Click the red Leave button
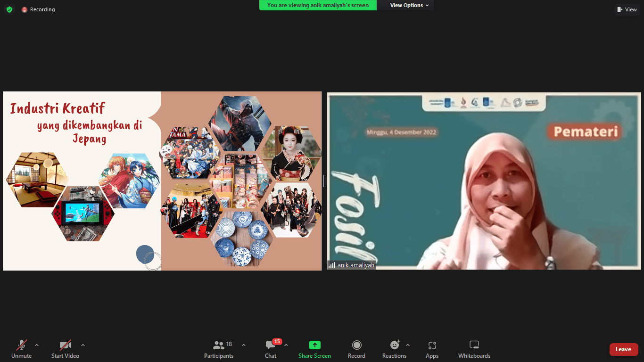This screenshot has height=362, width=644. point(623,349)
